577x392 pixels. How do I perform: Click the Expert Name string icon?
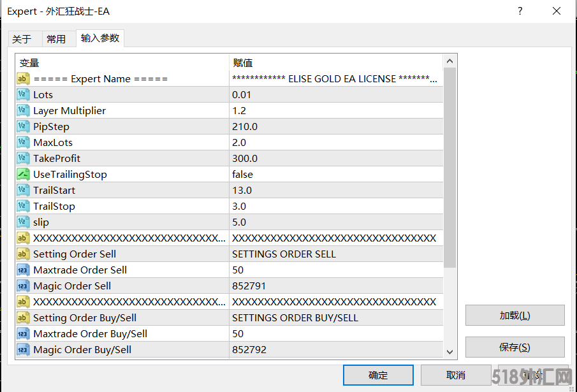tap(23, 78)
